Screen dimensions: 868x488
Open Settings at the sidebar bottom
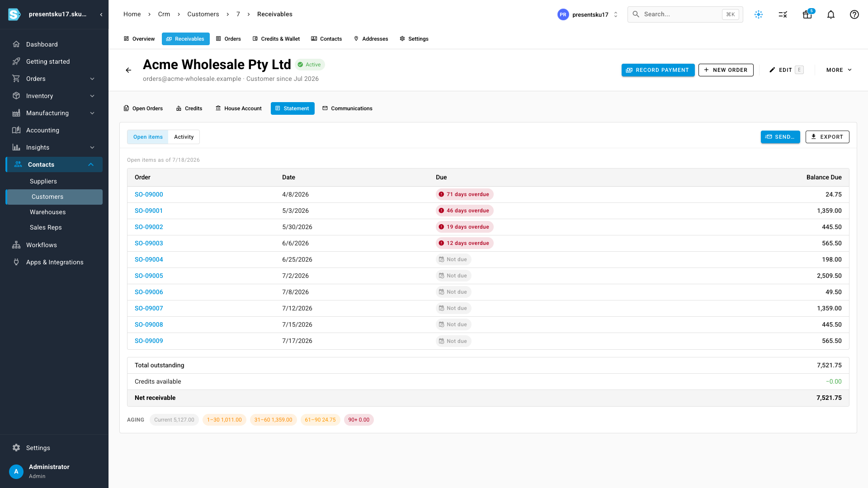point(54,448)
